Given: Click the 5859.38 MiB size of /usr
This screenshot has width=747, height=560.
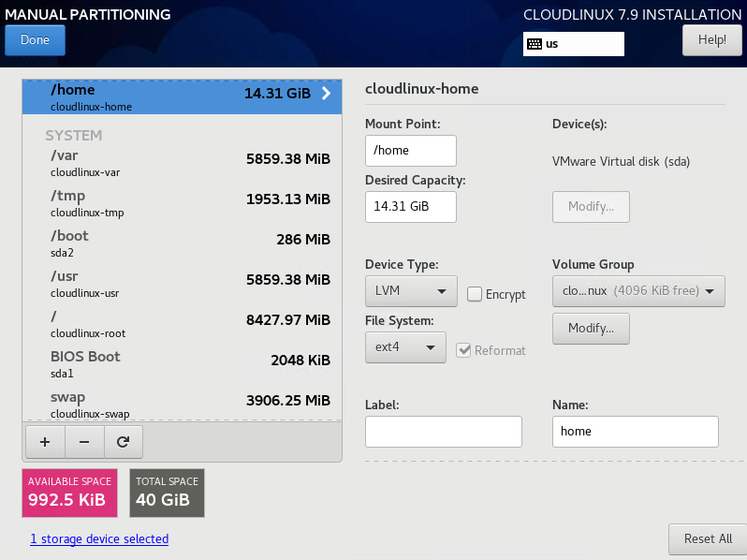Looking at the screenshot, I should [x=288, y=280].
